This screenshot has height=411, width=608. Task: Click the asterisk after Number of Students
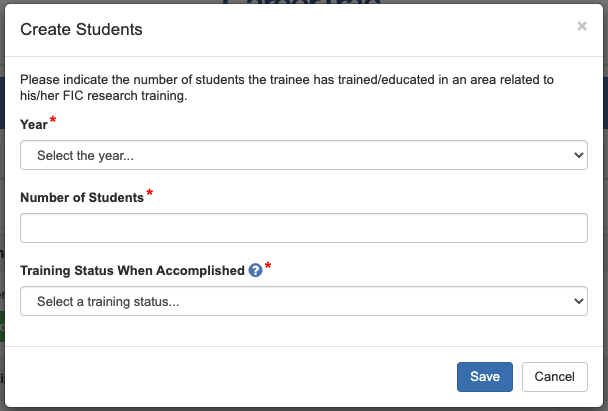pos(150,194)
